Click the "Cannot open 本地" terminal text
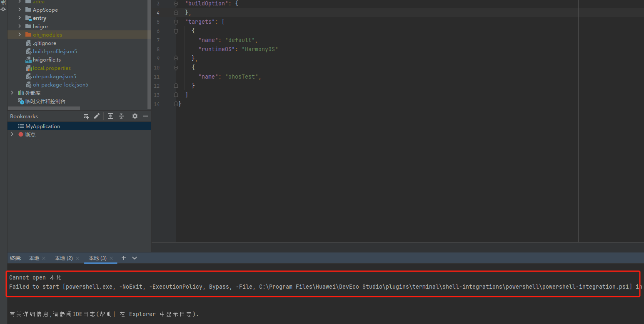 35,277
